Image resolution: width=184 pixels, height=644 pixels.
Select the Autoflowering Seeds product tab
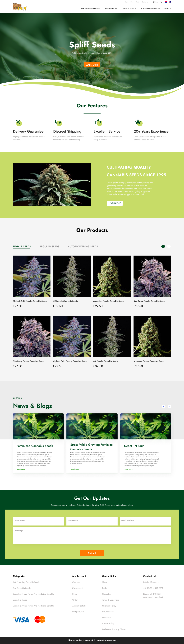click(x=83, y=247)
